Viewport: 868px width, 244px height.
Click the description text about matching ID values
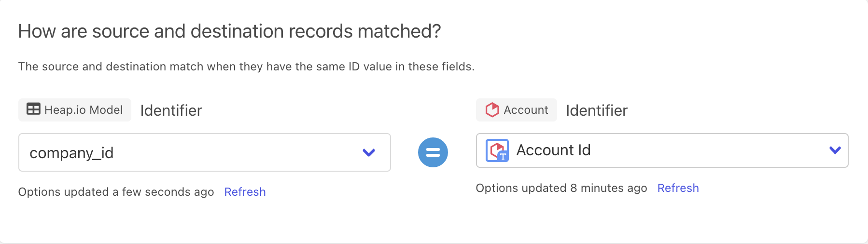246,67
